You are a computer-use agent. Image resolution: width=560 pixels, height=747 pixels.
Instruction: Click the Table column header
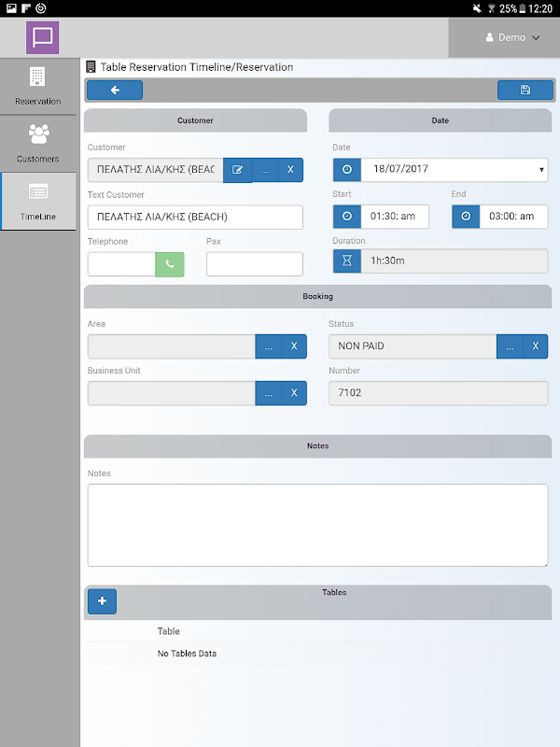coord(169,631)
